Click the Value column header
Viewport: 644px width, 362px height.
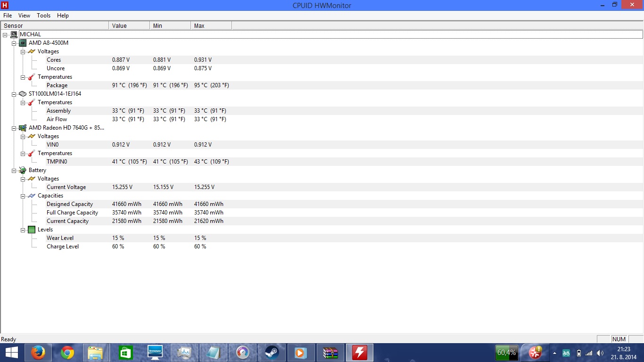click(x=129, y=25)
